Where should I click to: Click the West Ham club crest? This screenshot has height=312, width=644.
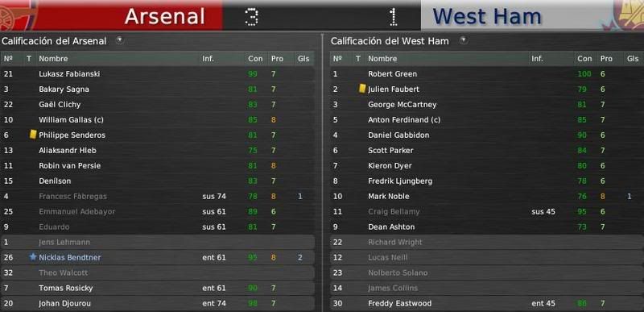click(626, 15)
